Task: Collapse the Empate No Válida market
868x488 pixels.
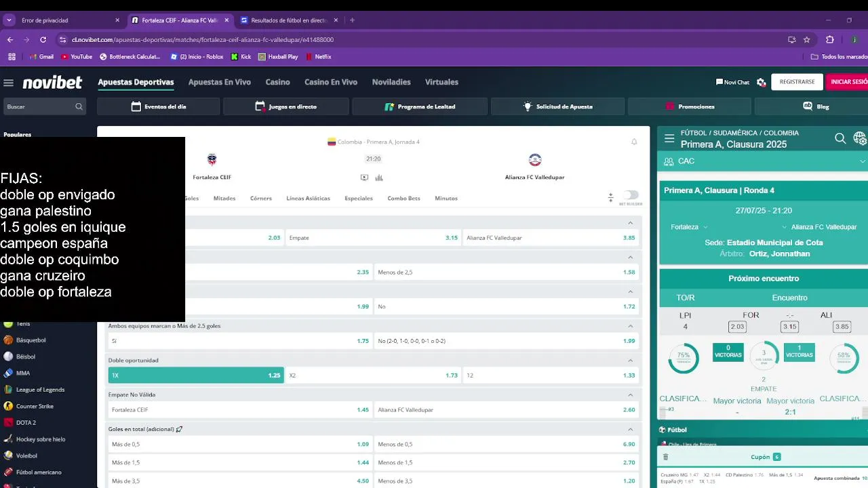Action: point(630,394)
